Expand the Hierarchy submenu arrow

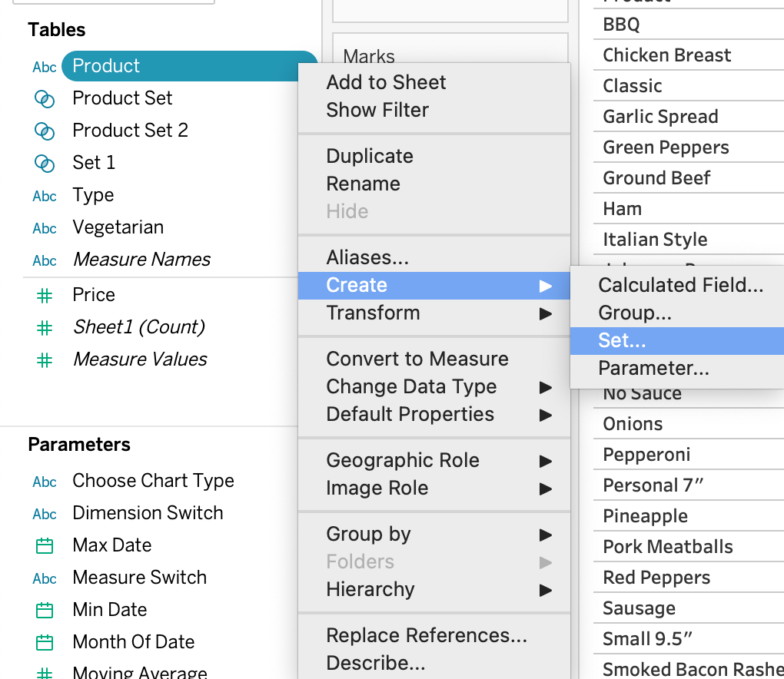tap(546, 590)
